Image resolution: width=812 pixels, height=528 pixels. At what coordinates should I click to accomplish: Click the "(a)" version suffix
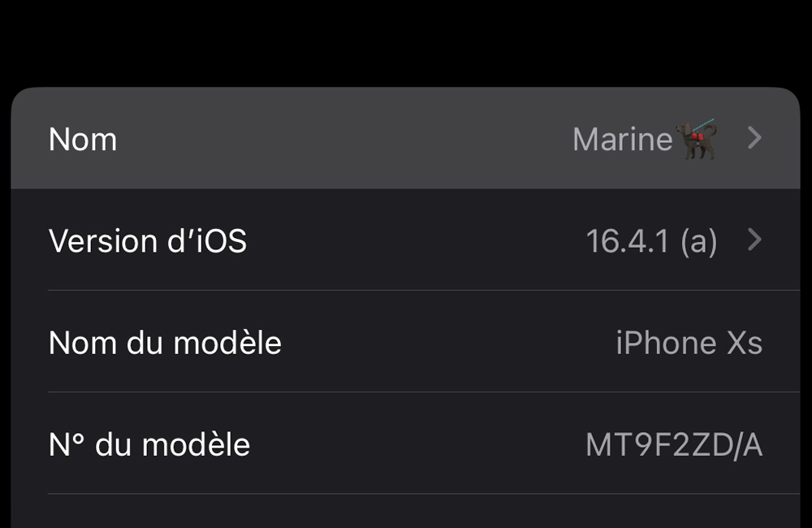[699, 241]
